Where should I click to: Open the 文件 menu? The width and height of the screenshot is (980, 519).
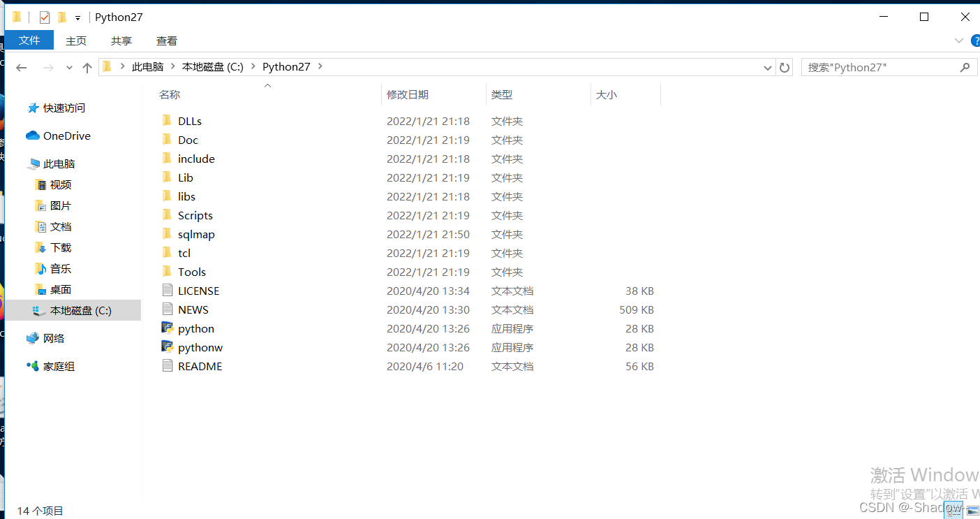[x=29, y=41]
